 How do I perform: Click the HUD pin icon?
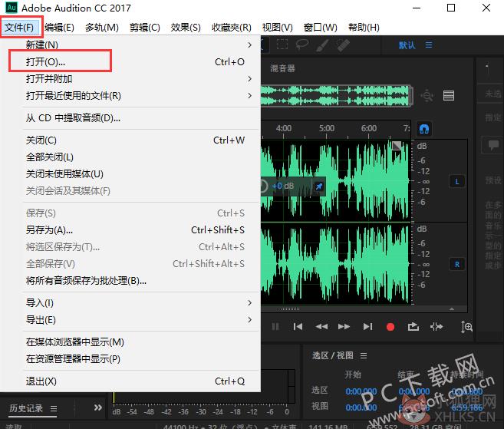(x=319, y=186)
